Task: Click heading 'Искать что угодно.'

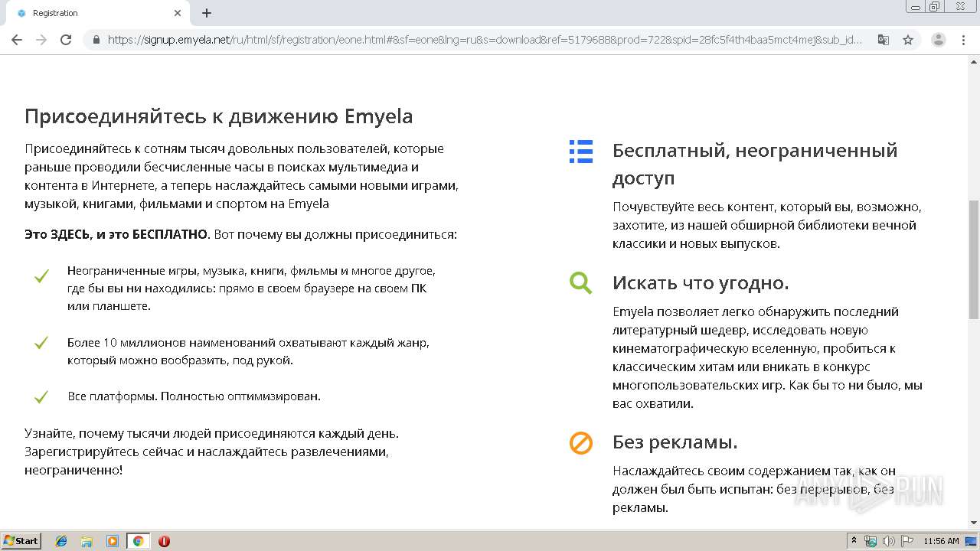Action: [x=701, y=282]
